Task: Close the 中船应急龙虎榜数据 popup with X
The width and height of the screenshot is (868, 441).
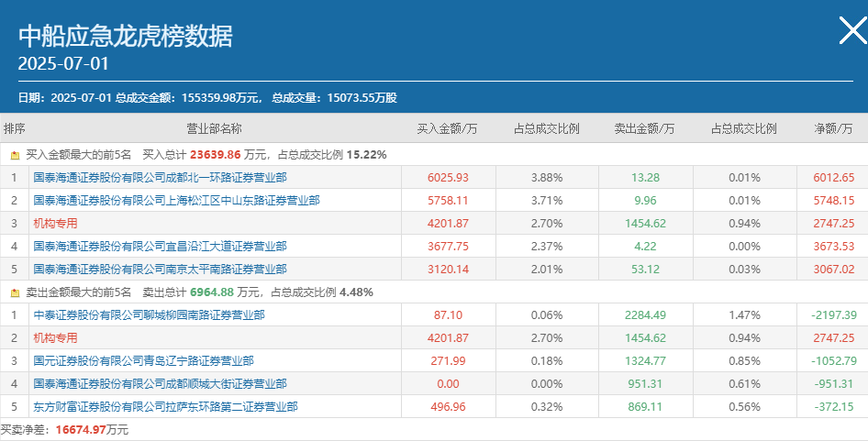Action: coord(852,30)
